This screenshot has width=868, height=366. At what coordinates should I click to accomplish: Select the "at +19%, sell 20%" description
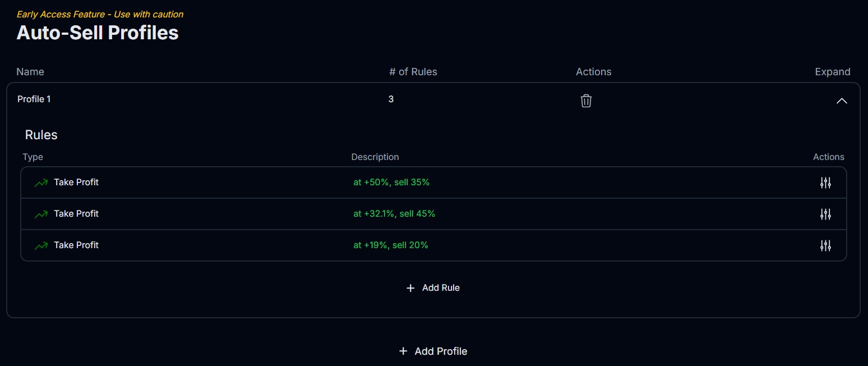[x=391, y=245]
